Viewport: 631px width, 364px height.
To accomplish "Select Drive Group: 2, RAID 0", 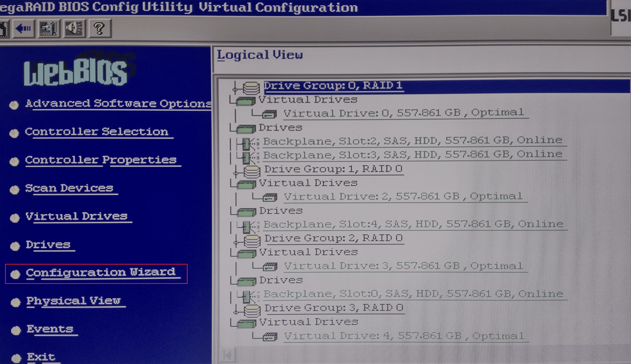I will point(334,239).
